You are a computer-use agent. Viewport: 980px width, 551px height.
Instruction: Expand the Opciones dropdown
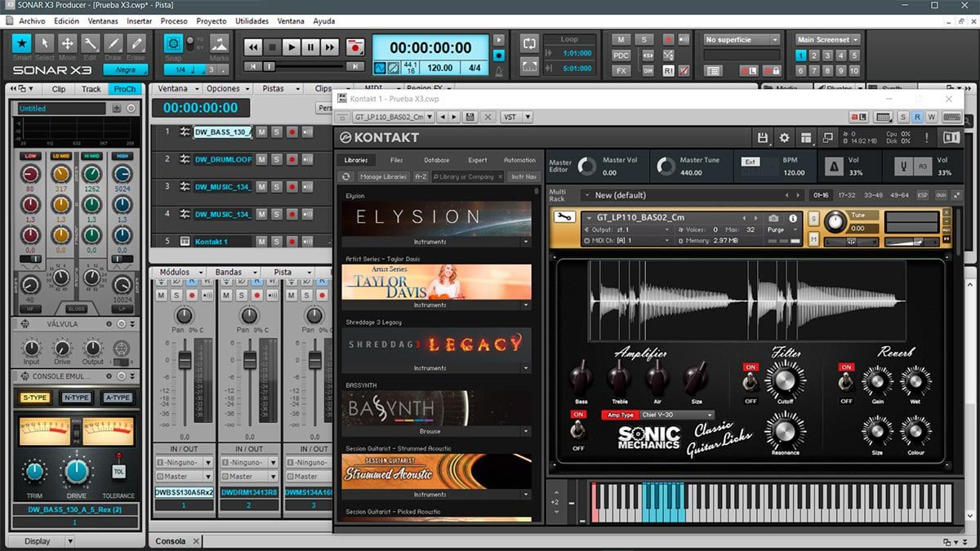(x=228, y=88)
